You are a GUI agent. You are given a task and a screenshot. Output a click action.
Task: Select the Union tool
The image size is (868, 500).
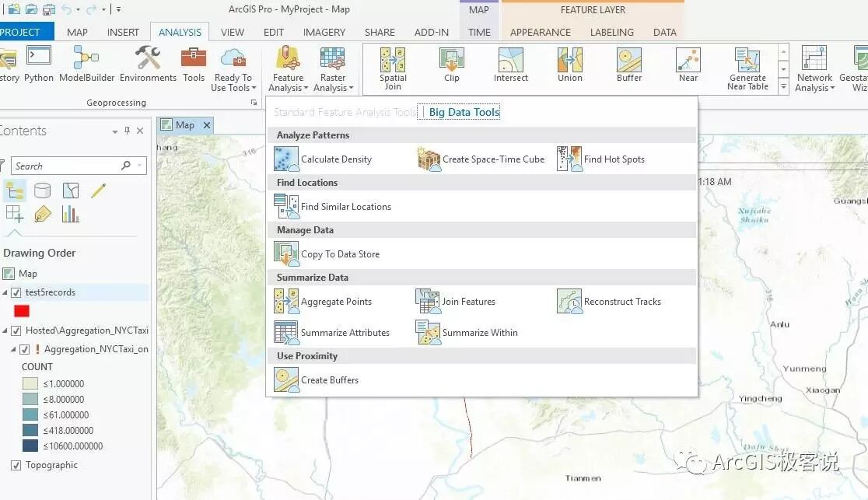[569, 65]
